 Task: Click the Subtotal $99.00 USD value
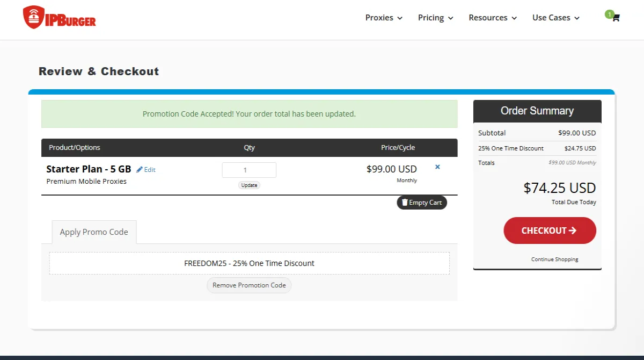(x=577, y=133)
